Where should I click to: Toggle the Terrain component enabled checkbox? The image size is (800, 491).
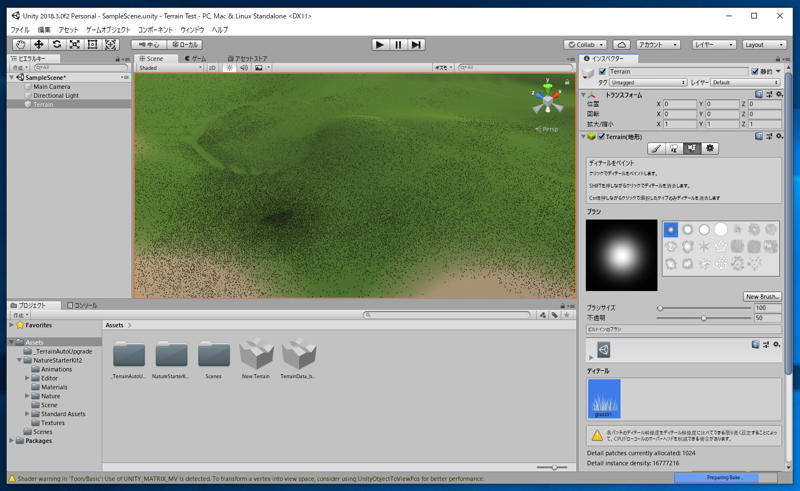coord(602,136)
